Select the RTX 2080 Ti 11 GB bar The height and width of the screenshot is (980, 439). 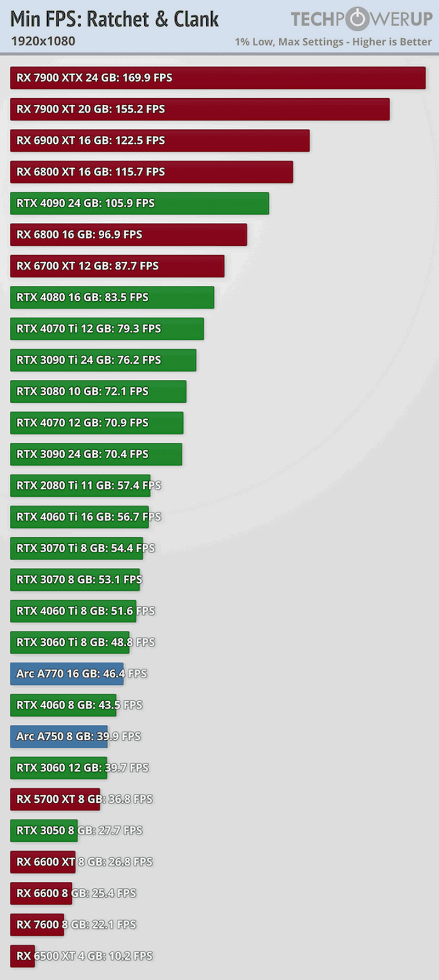80,486
